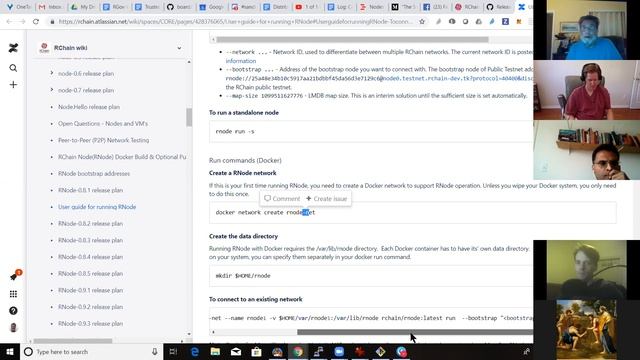Go forward with browser forward arrow
Viewport: 640px width, 360px height.
coord(22,22)
